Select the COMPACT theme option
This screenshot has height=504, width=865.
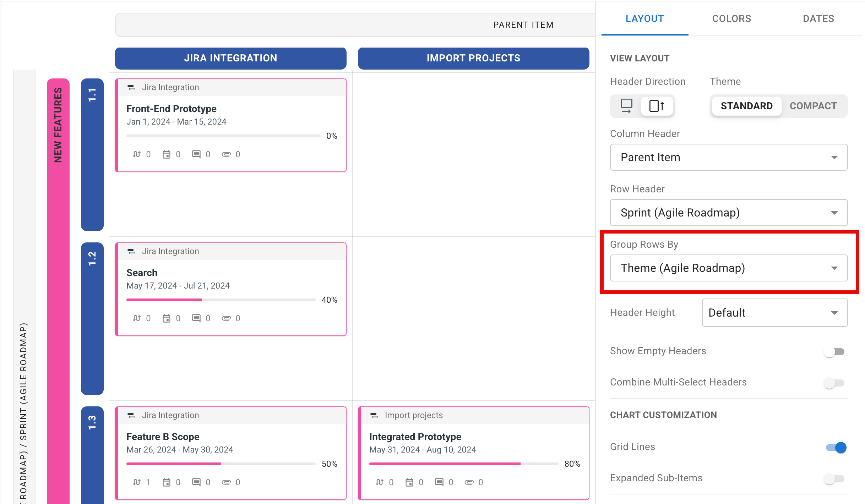tap(812, 106)
